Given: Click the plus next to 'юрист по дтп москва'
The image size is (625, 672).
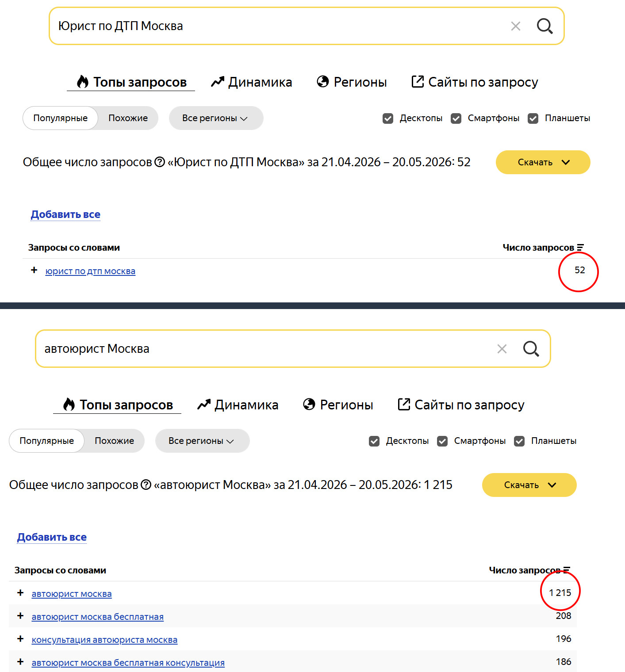Looking at the screenshot, I should pyautogui.click(x=34, y=270).
